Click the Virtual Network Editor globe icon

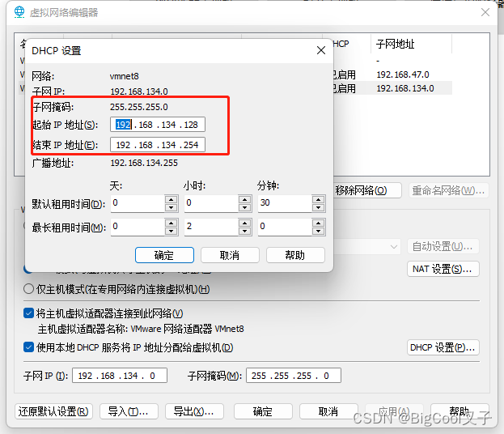tap(19, 12)
